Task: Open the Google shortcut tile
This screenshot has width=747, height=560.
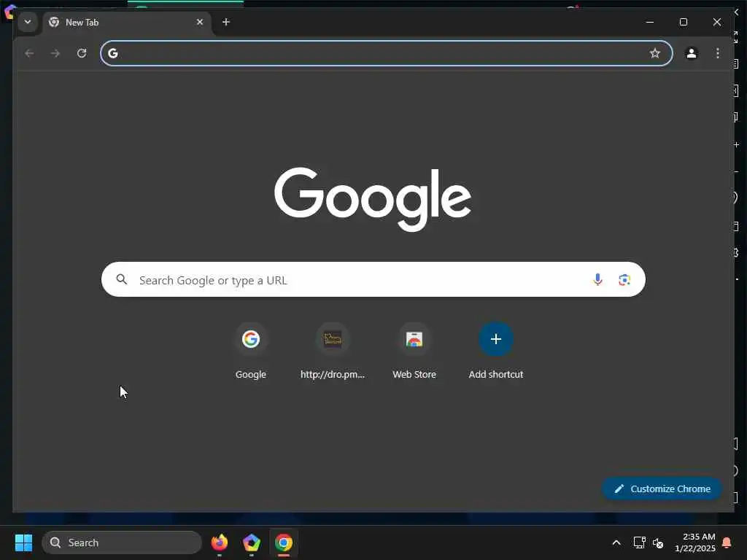Action: (251, 351)
